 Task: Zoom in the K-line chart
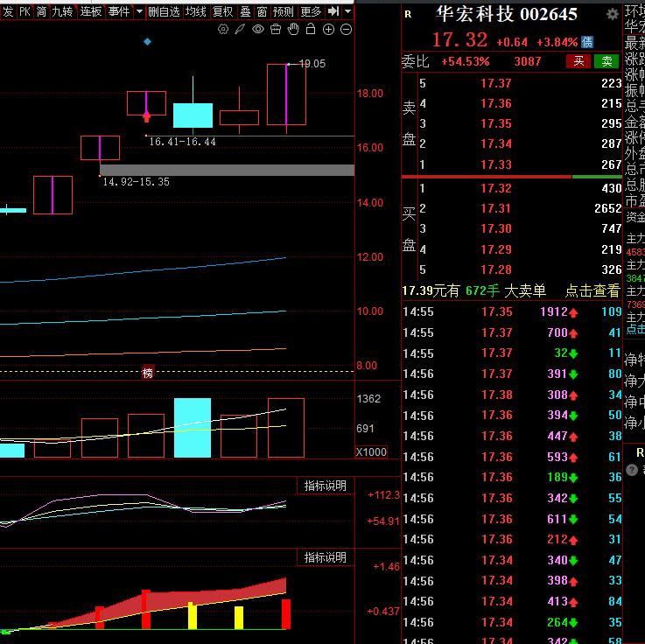pos(328,29)
